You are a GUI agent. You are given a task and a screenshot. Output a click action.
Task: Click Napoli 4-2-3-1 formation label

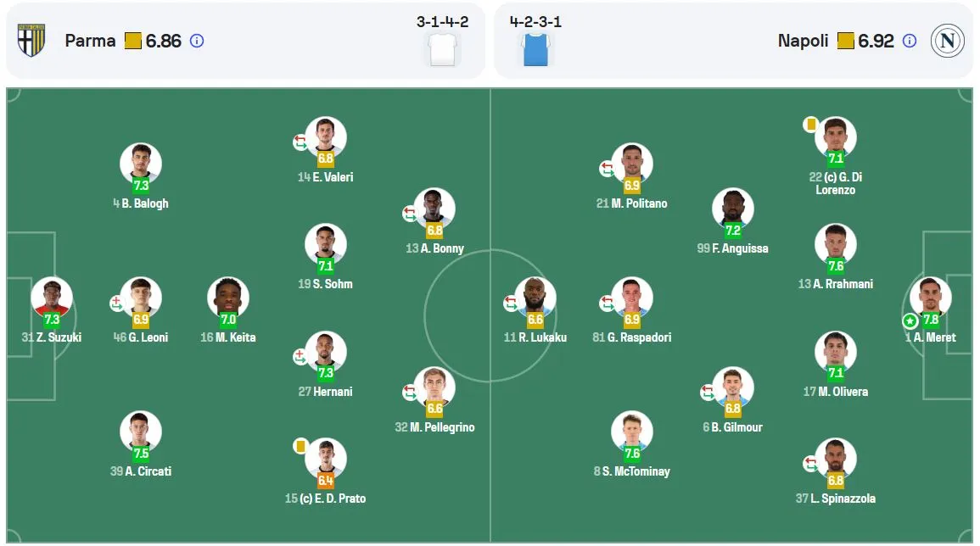point(535,22)
